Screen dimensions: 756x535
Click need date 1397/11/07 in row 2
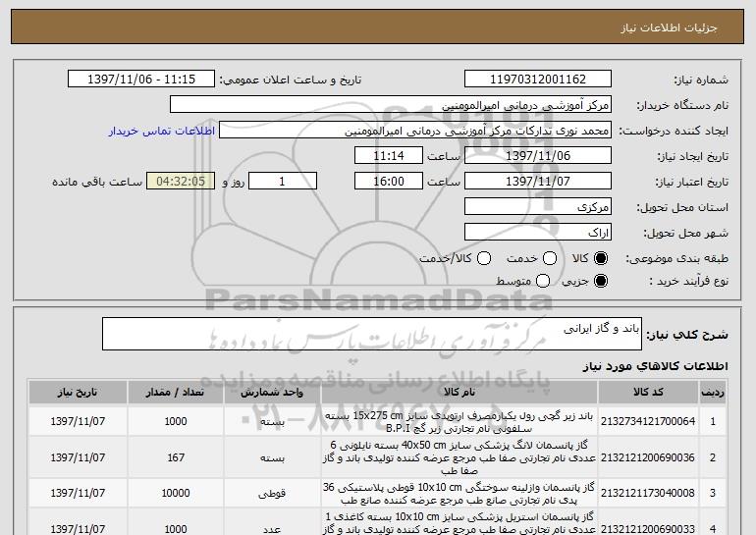pyautogui.click(x=78, y=457)
